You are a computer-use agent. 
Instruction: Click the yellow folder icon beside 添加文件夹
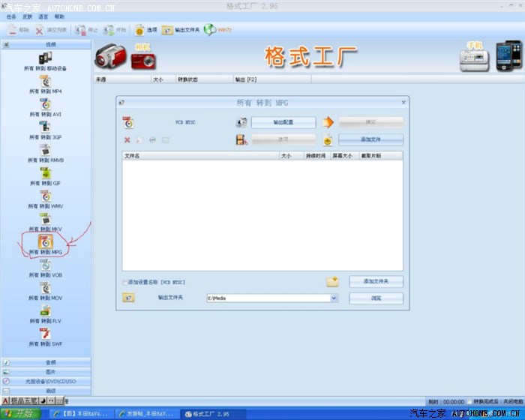(332, 282)
